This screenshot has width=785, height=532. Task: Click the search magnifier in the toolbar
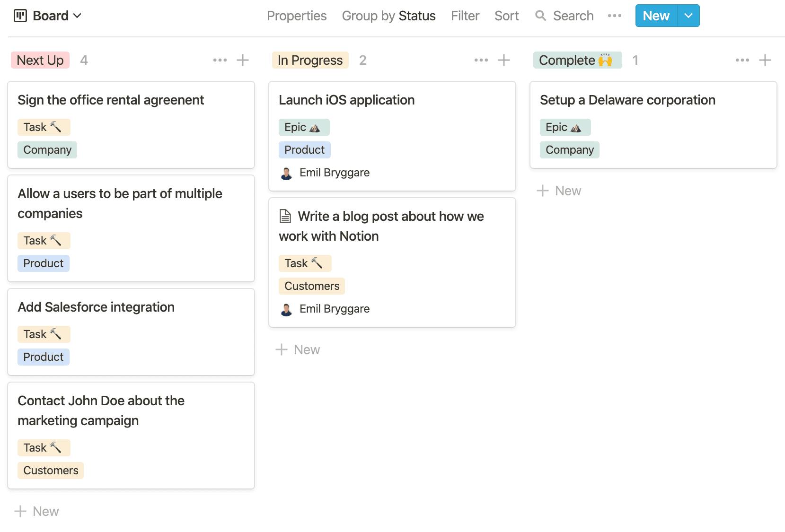[x=540, y=16]
